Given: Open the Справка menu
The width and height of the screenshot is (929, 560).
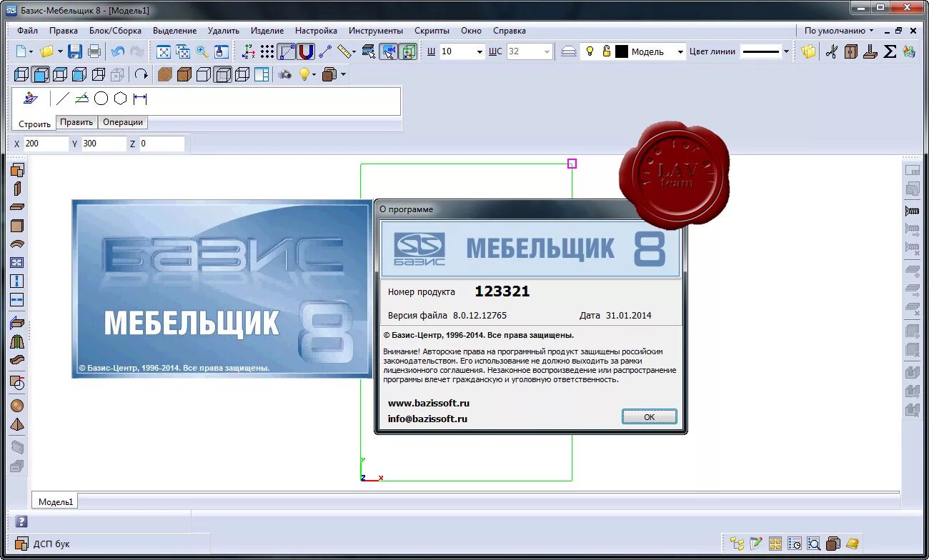Looking at the screenshot, I should coord(509,31).
